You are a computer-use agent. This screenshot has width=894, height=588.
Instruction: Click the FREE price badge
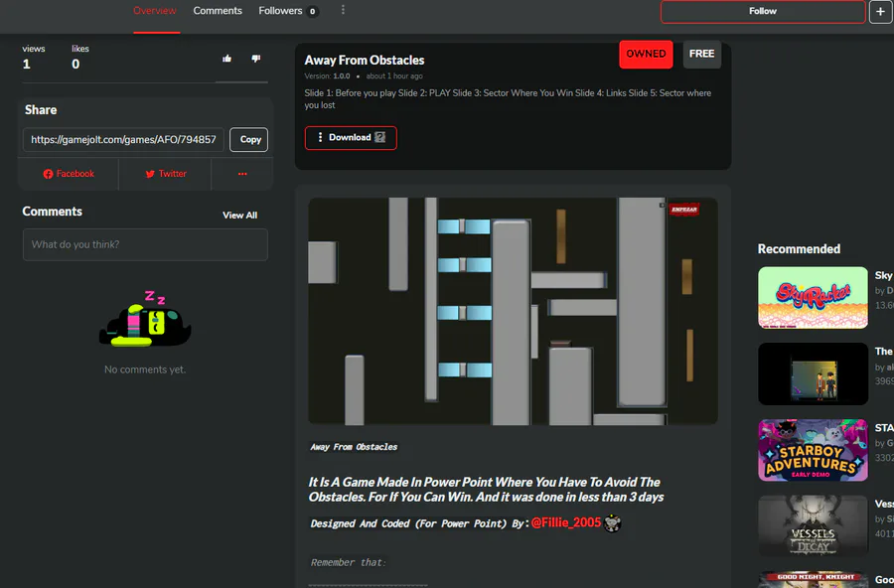(701, 55)
